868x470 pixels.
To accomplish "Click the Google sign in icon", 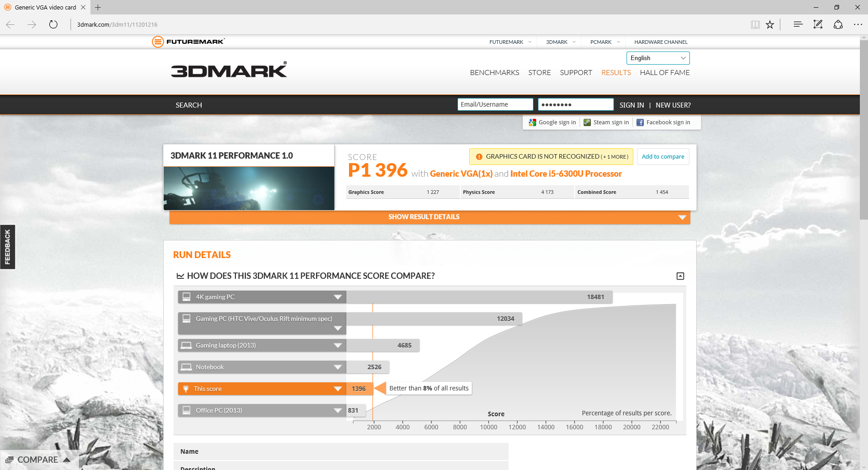I will click(x=533, y=122).
